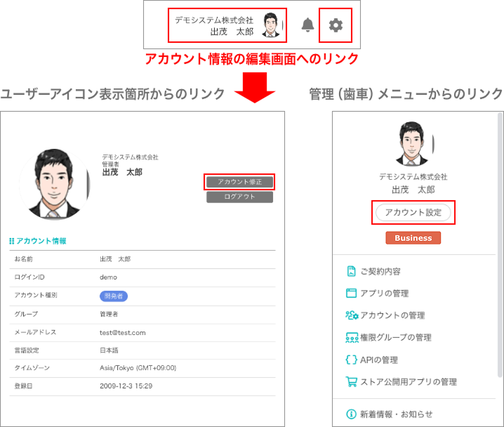Click the 開発者 account type tag
Image resolution: width=504 pixels, height=427 pixels.
tap(114, 296)
